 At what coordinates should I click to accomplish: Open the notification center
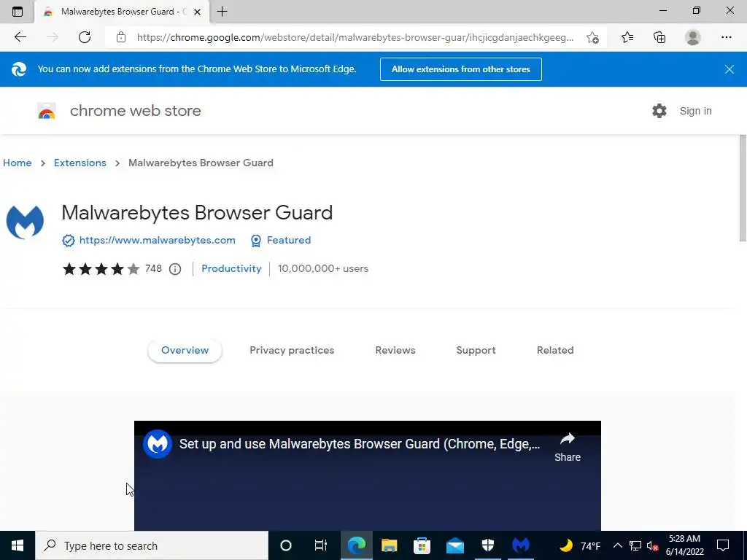tap(723, 545)
